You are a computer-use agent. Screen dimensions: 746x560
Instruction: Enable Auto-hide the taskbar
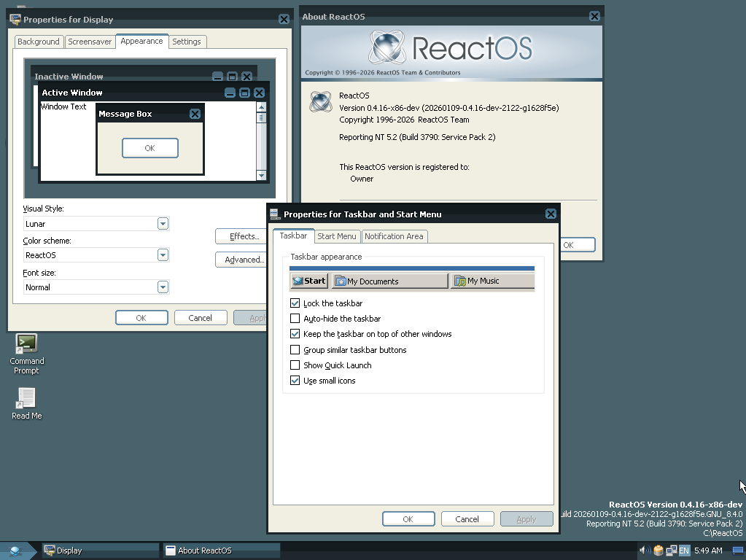point(295,319)
